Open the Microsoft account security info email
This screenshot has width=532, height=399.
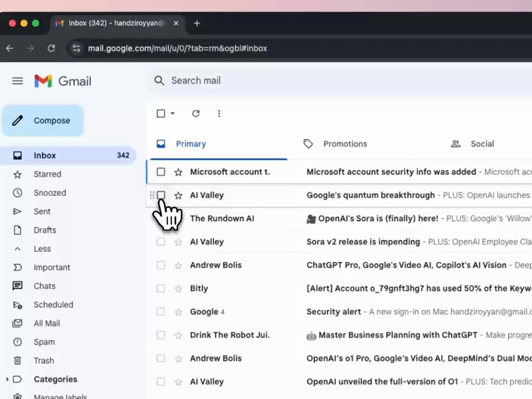pyautogui.click(x=339, y=172)
